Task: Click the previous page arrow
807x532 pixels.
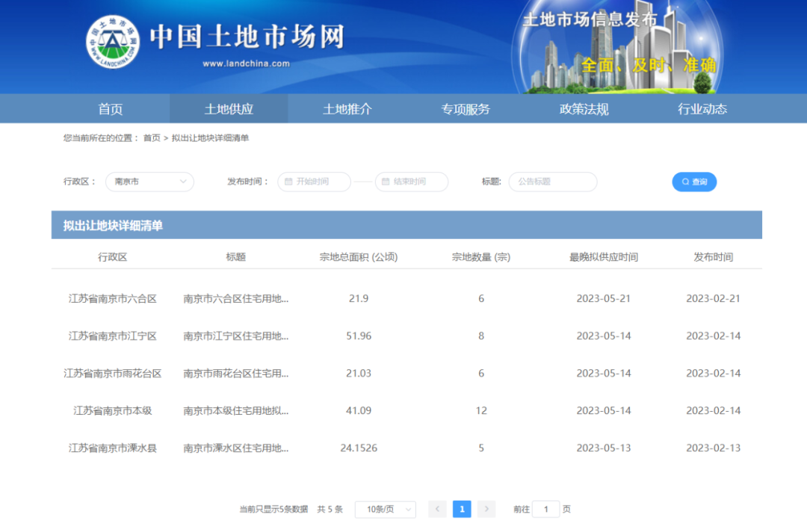Action: coord(438,509)
